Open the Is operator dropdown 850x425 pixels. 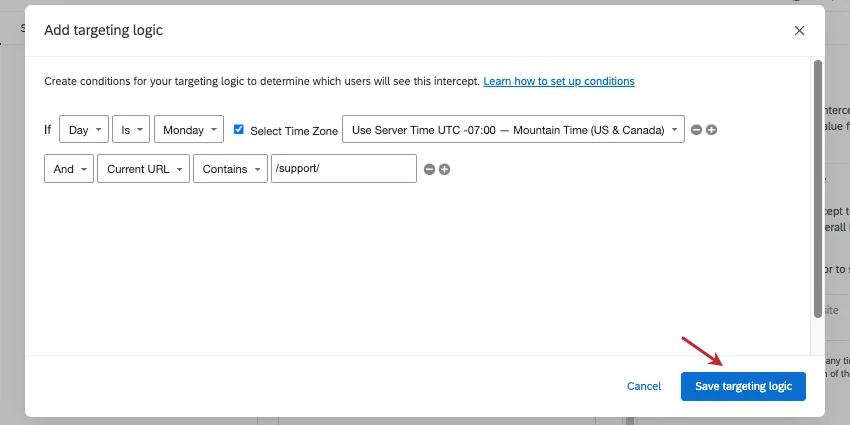[131, 130]
